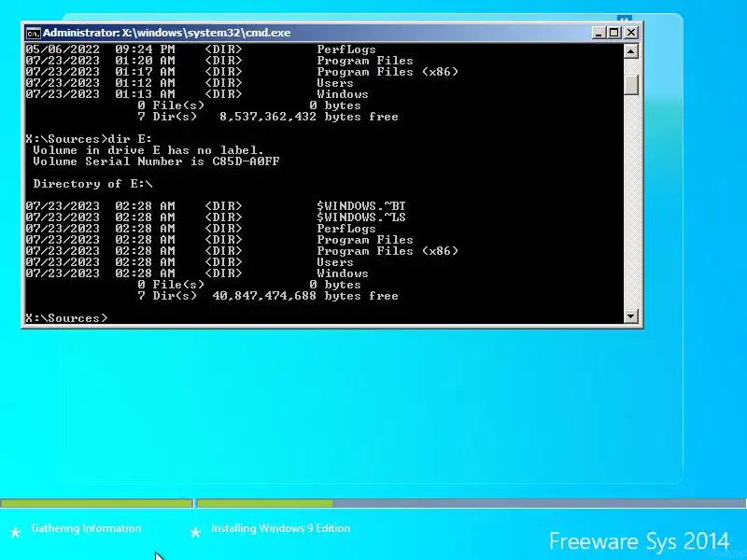Click the 'Installing Windows 9 Edition' step label
The height and width of the screenshot is (560, 747).
(x=281, y=528)
